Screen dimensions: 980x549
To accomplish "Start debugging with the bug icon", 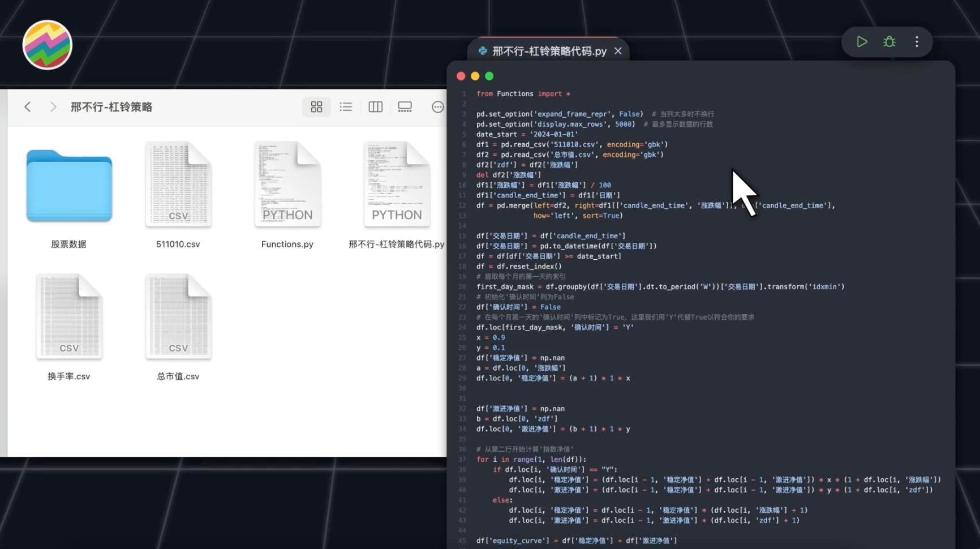I will click(889, 42).
